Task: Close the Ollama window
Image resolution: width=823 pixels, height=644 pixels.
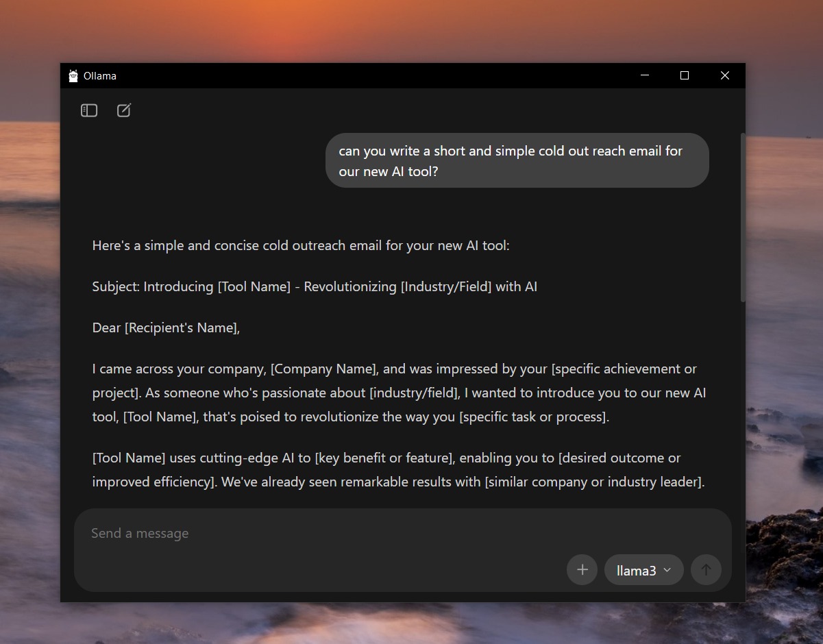Action: [725, 76]
